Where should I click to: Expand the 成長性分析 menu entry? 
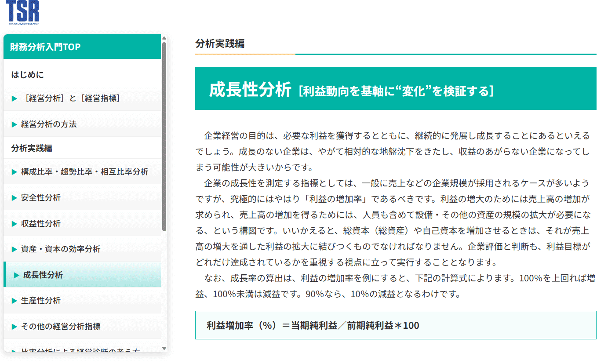point(44,275)
